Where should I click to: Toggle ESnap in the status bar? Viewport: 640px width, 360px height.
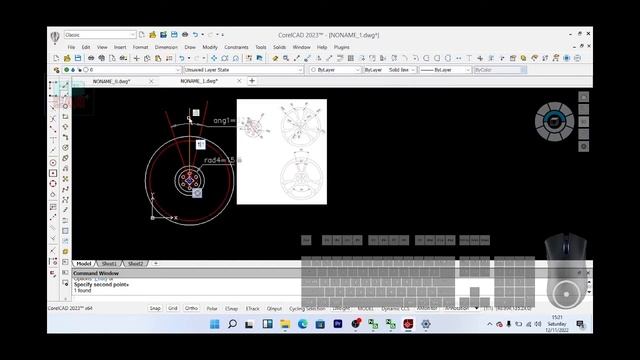click(x=231, y=308)
